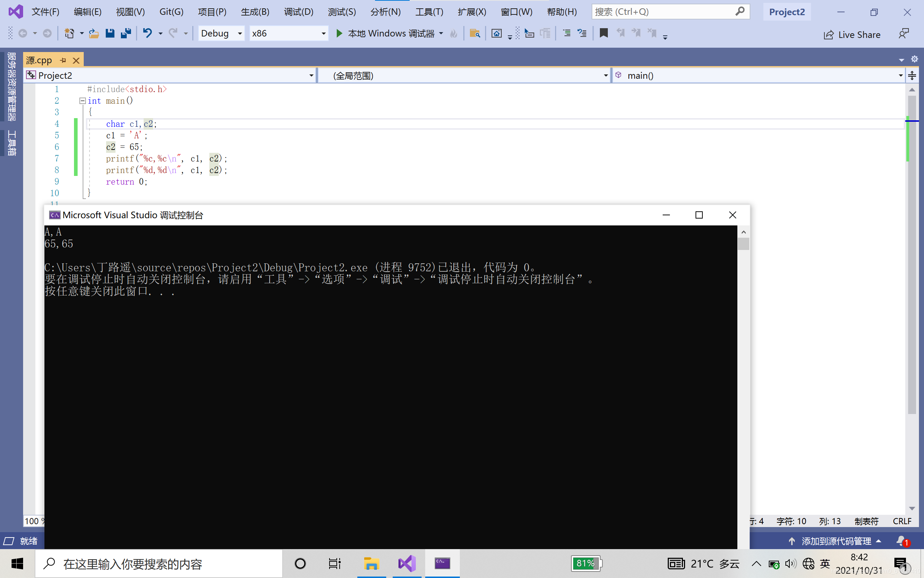Open the Cortana circle icon

click(x=300, y=564)
